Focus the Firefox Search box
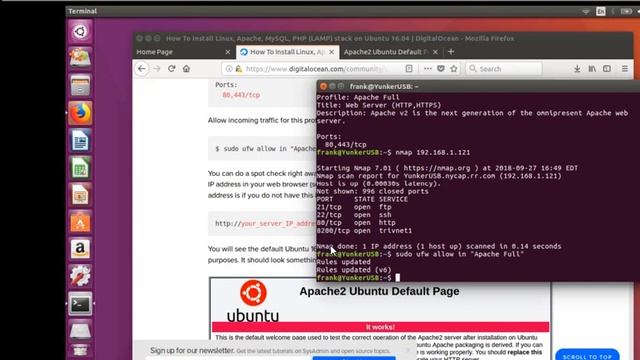 pos(504,69)
